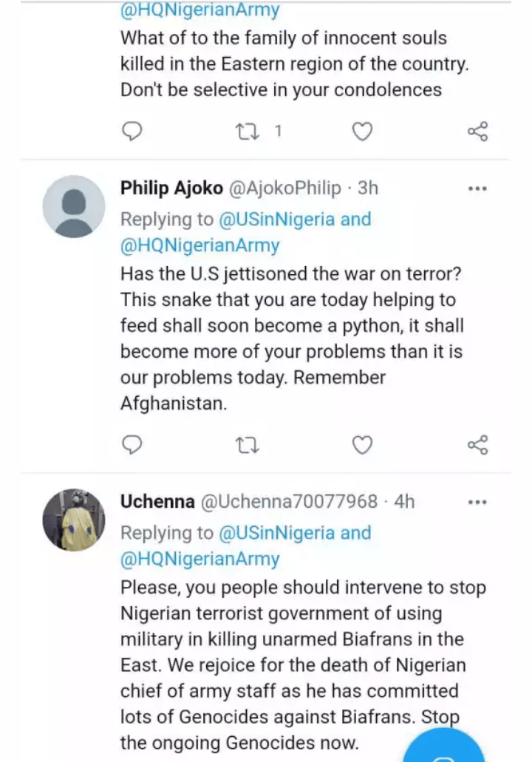Retweet Philip Ajoko's tweet
532x762 pixels.
point(243,445)
